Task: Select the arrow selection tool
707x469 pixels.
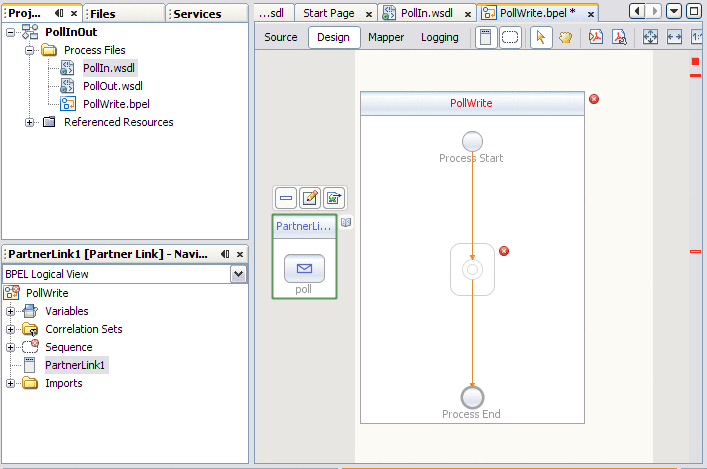Action: pos(541,37)
